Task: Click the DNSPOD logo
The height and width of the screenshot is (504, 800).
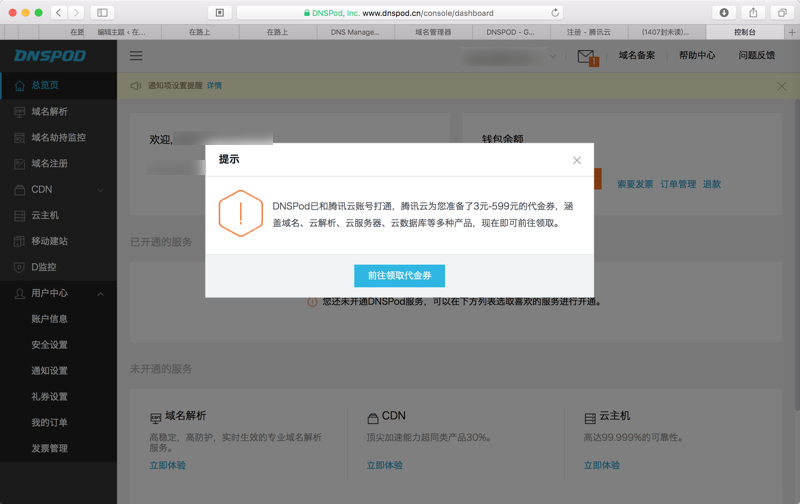Action: pyautogui.click(x=50, y=56)
